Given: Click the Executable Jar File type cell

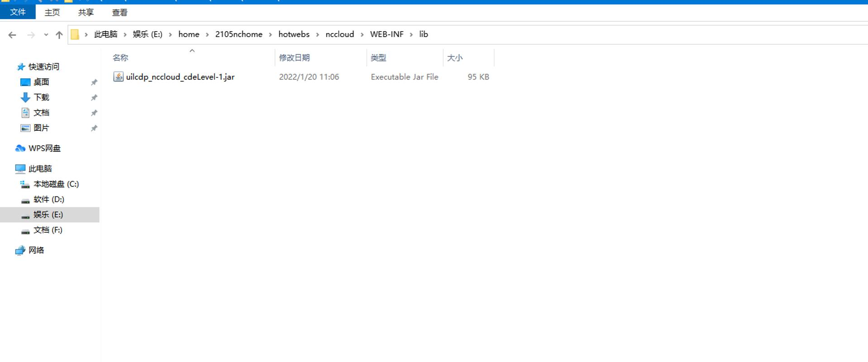Looking at the screenshot, I should [x=405, y=77].
